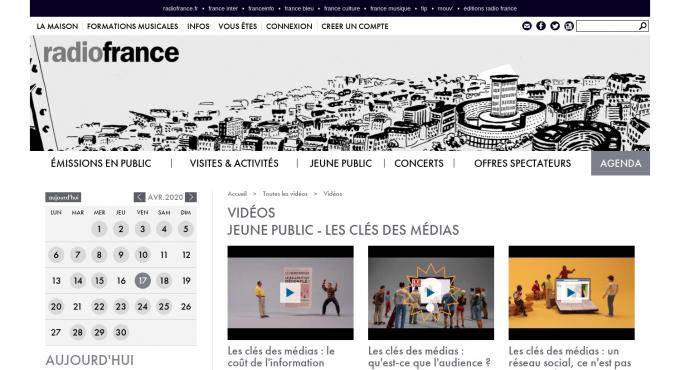Click the search magnifier icon

pos(643,26)
